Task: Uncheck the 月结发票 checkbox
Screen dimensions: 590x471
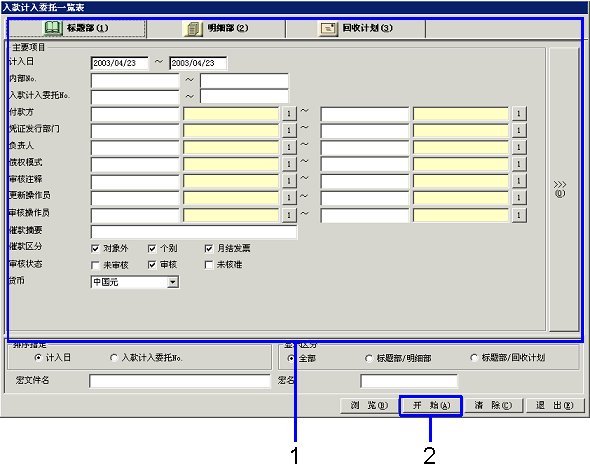Action: (x=208, y=249)
